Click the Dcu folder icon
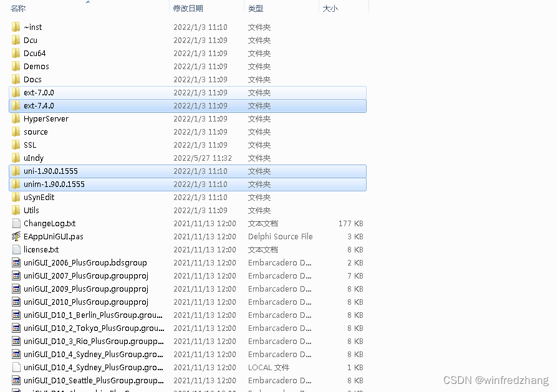 point(16,40)
